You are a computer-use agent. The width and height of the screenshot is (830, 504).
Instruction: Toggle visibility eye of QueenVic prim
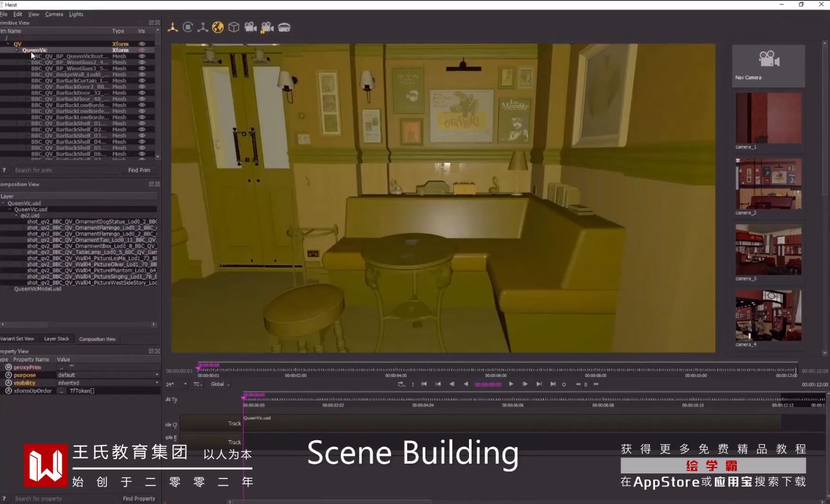tap(142, 50)
